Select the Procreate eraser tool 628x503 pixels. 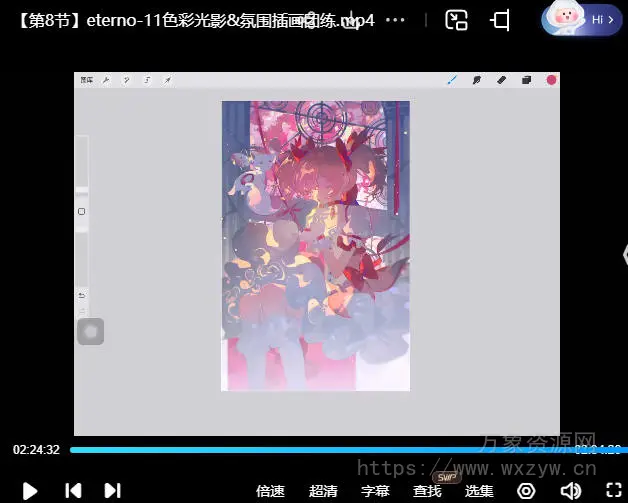[502, 80]
